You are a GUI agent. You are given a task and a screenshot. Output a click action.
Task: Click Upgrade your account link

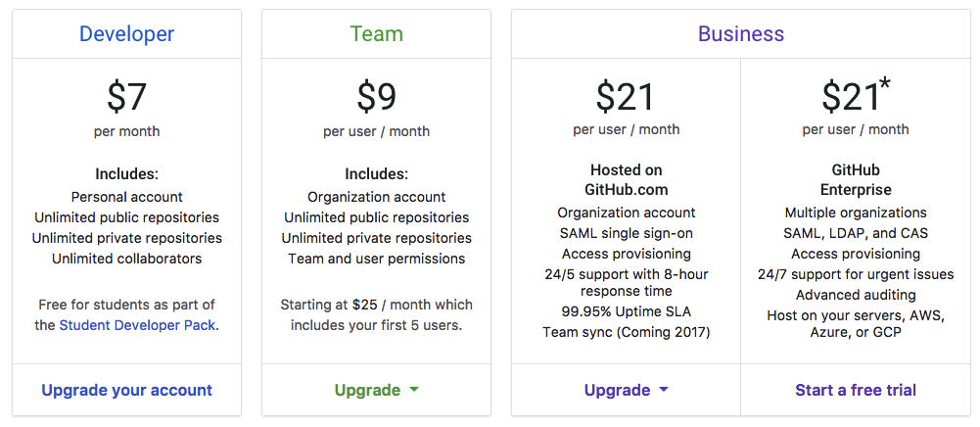point(126,390)
